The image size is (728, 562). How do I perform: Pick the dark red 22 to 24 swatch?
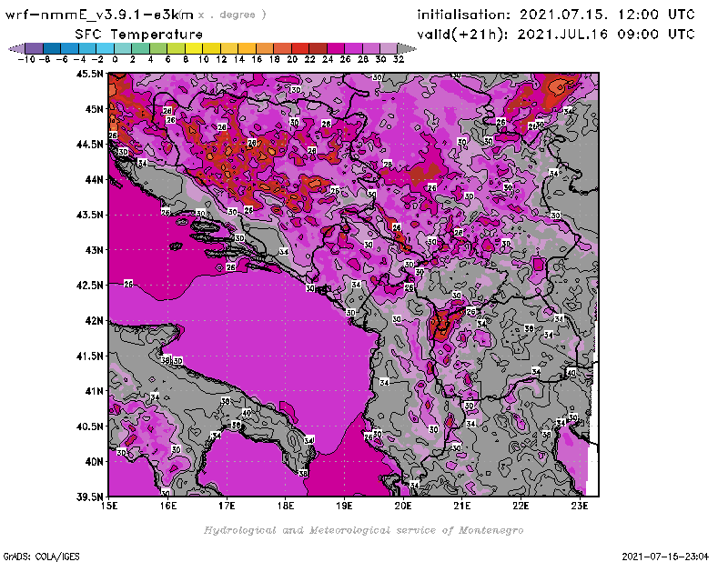pyautogui.click(x=318, y=48)
